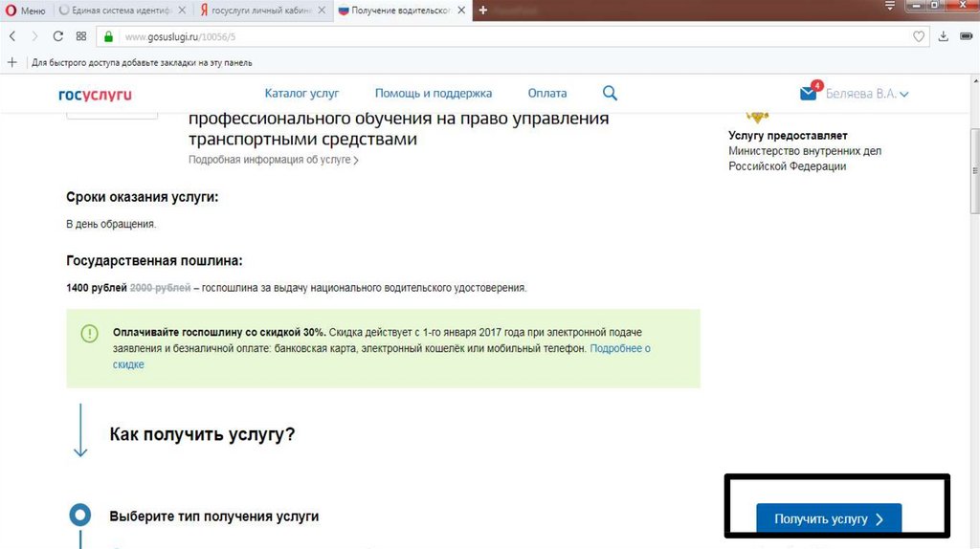Open the Opera Меню button
This screenshot has height=549, width=980.
[26, 11]
